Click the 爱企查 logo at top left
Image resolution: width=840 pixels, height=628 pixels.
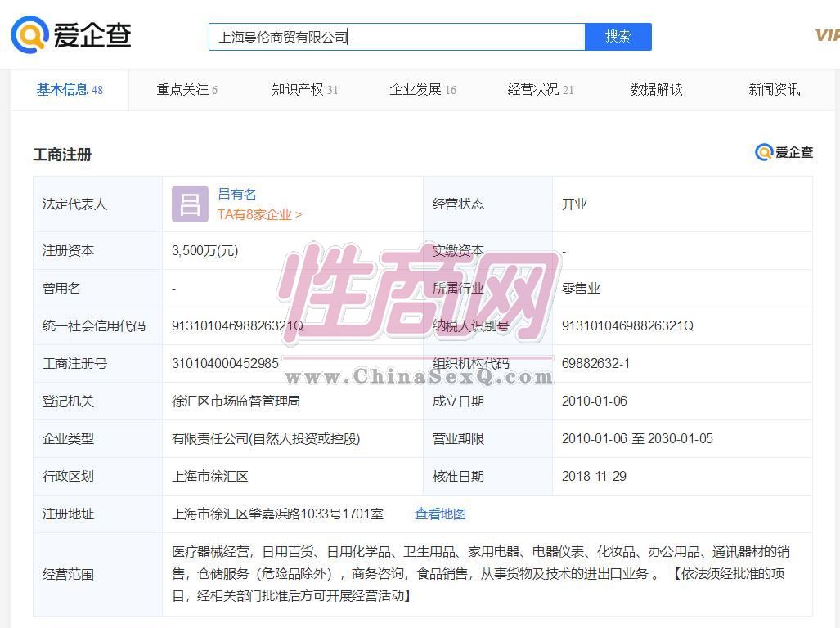coord(71,35)
